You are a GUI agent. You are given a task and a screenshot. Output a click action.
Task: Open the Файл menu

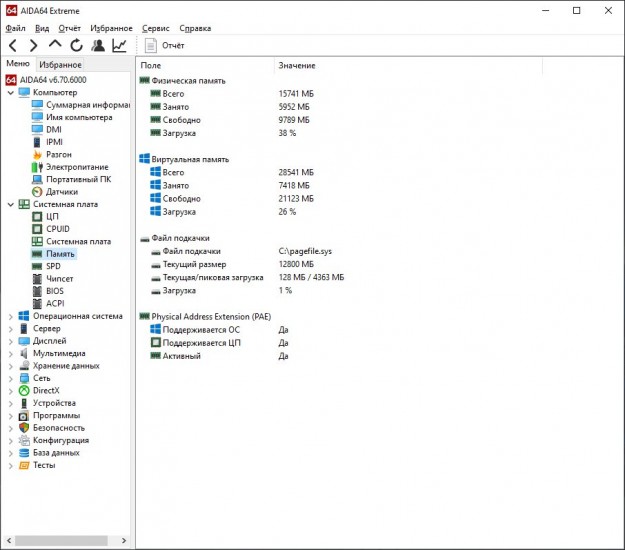(x=15, y=28)
